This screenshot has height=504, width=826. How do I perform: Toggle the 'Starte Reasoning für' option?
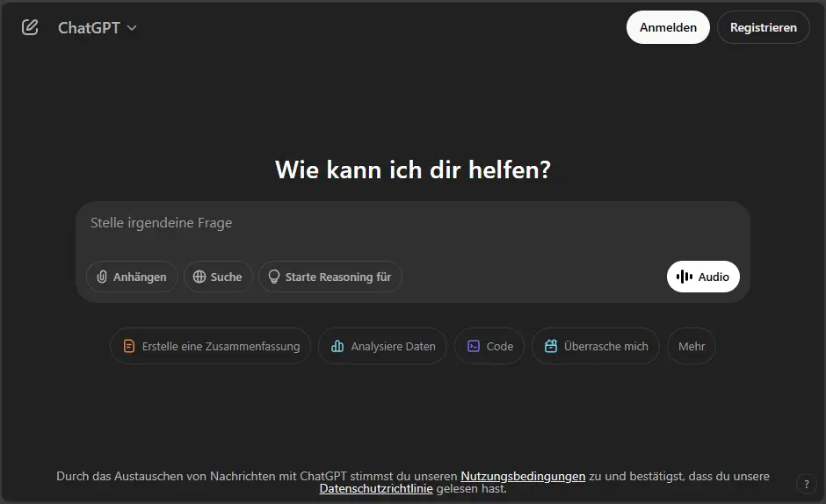[x=330, y=277]
